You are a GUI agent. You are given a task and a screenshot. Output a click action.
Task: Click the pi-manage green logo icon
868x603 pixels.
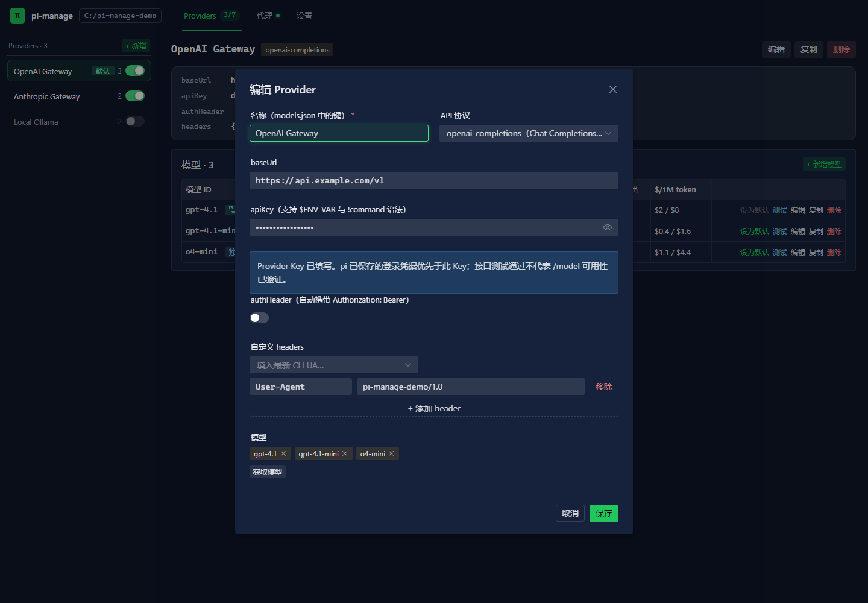coord(17,16)
